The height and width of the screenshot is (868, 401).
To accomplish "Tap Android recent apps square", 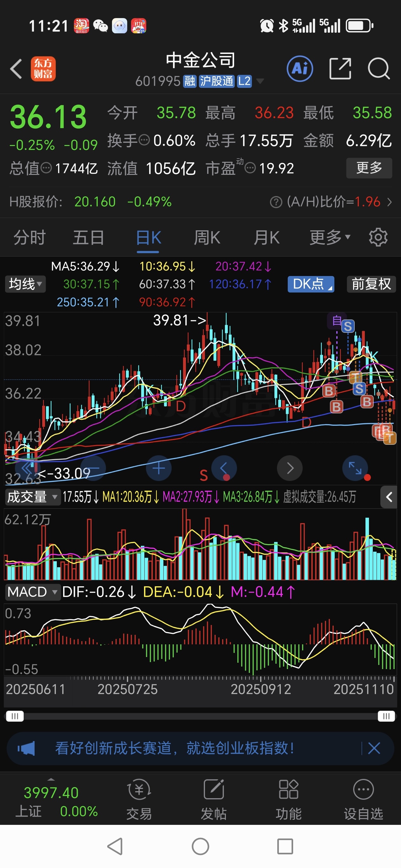I will pyautogui.click(x=285, y=846).
